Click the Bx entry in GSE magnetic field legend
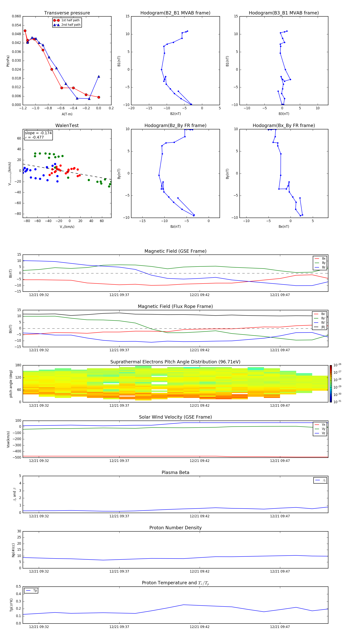351x644 pixels. point(323,259)
